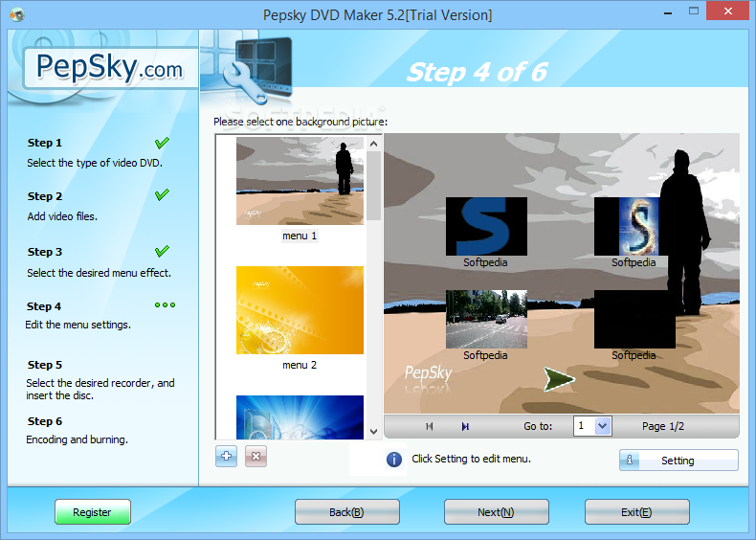This screenshot has width=756, height=540.
Task: Click the 'Encoding and burning.' description
Action: click(x=78, y=439)
